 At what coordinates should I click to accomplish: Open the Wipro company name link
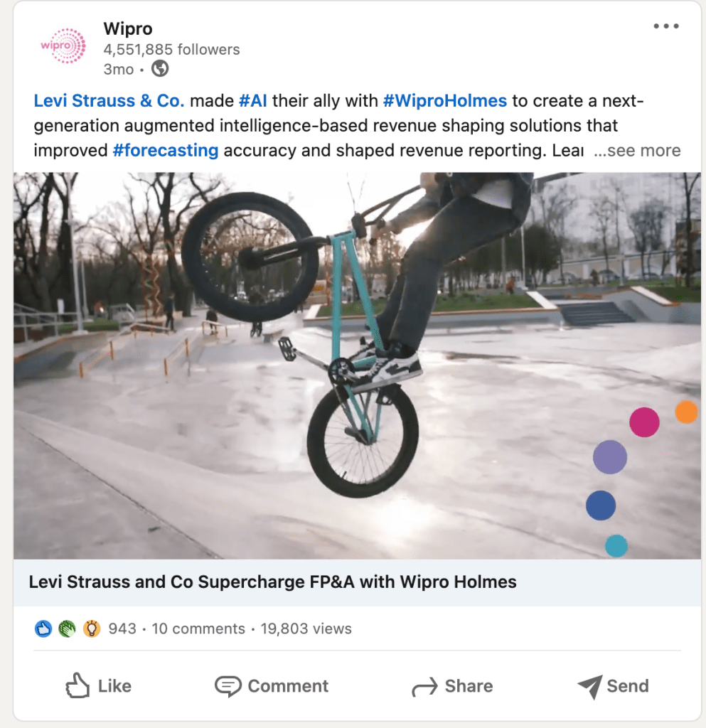128,28
